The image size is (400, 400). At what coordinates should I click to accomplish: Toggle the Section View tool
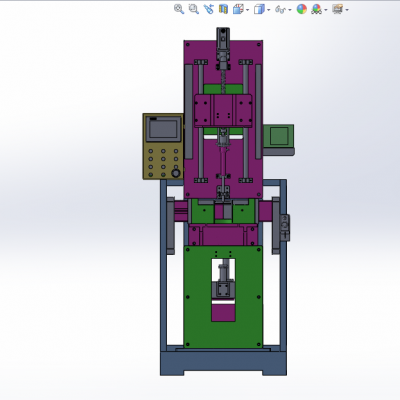223,9
